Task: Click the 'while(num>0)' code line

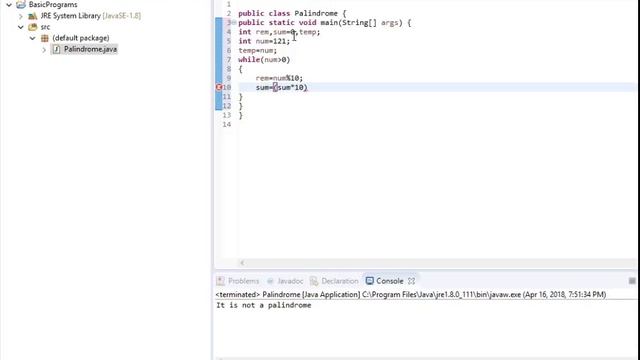Action: point(264,60)
